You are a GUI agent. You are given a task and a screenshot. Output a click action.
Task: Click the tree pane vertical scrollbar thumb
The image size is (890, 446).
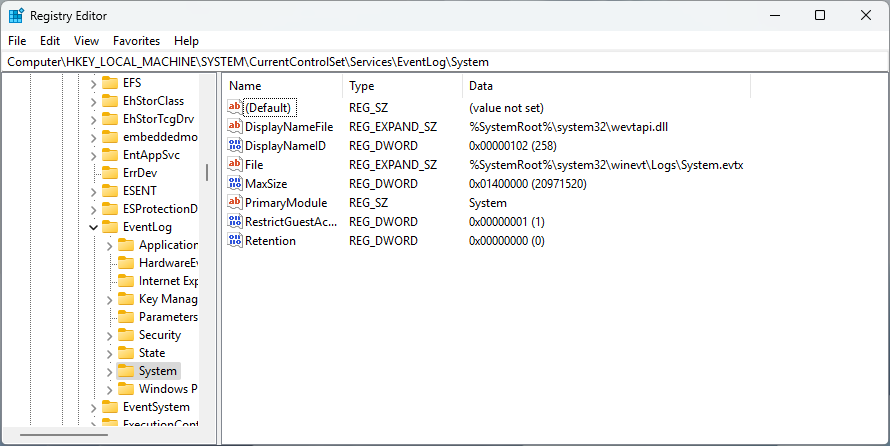pos(207,172)
